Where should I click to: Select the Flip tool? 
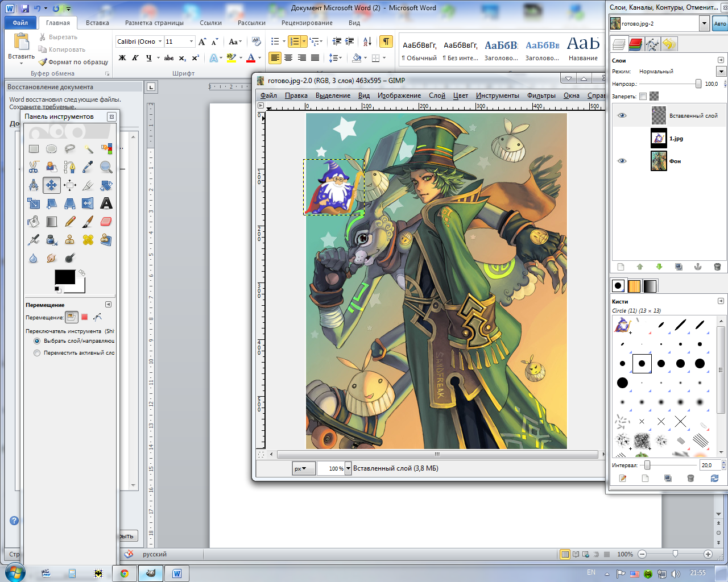pyautogui.click(x=88, y=203)
